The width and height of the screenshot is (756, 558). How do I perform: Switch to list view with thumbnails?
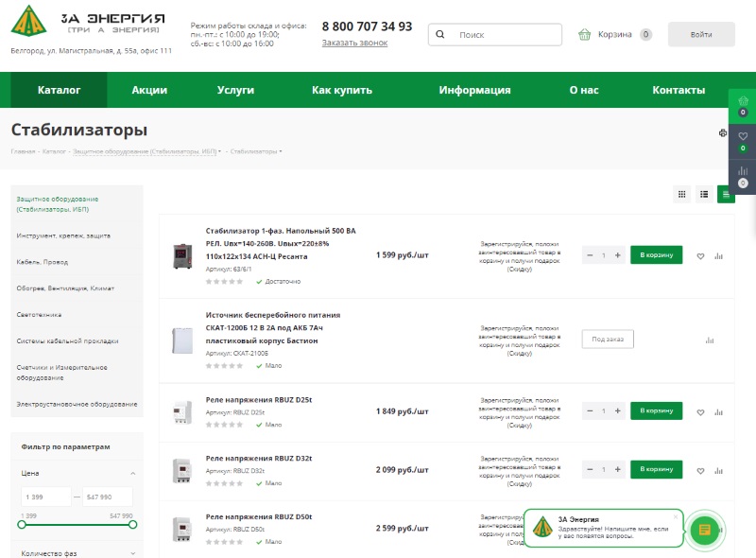click(704, 194)
